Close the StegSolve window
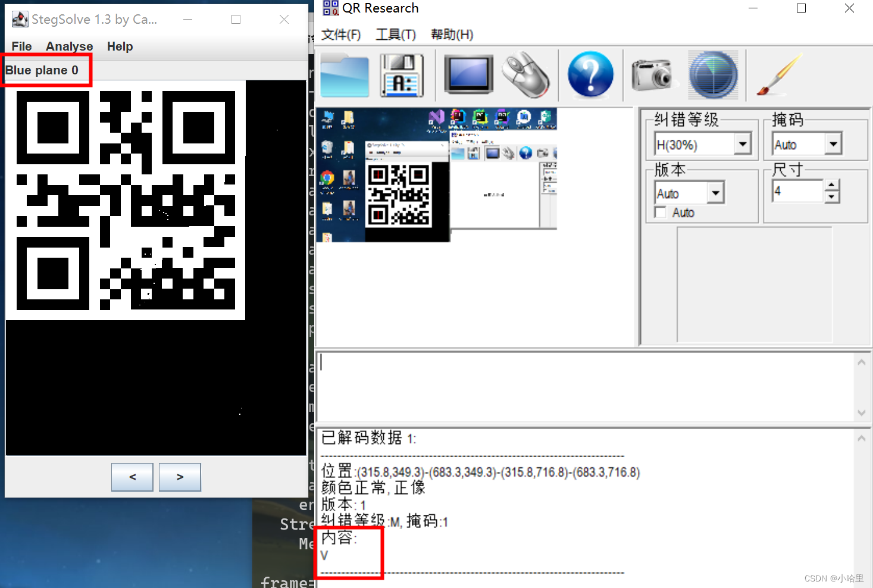 284,20
